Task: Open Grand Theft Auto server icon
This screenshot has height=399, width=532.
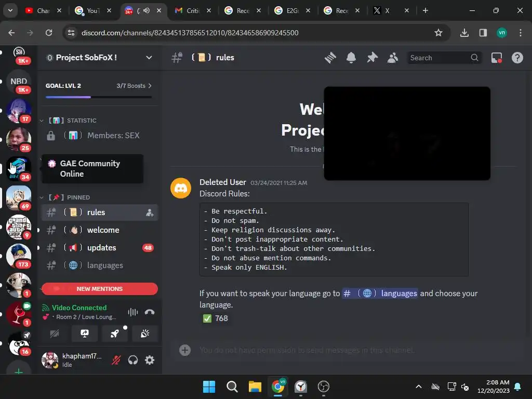Action: pos(19,227)
